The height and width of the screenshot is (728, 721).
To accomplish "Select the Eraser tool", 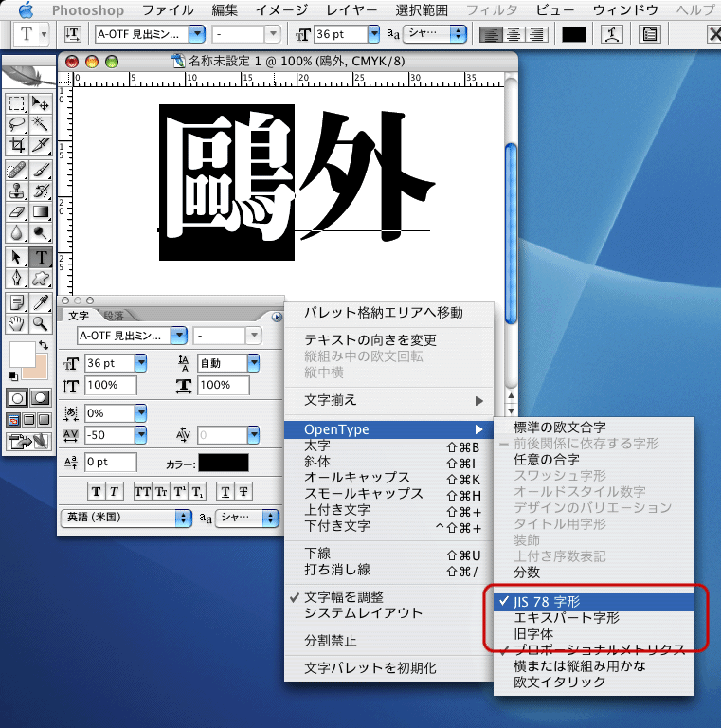I will 17,211.
